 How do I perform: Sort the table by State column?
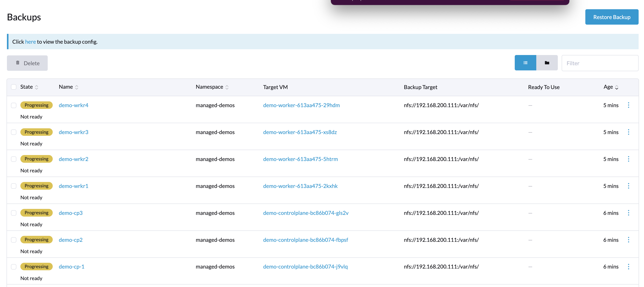coord(29,87)
